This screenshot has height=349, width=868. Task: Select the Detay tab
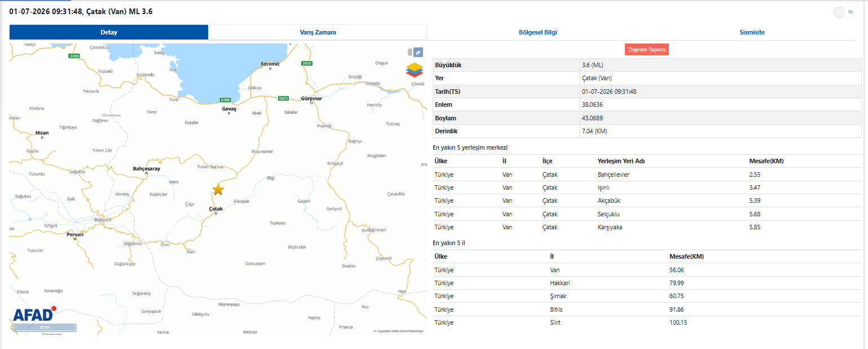point(109,32)
